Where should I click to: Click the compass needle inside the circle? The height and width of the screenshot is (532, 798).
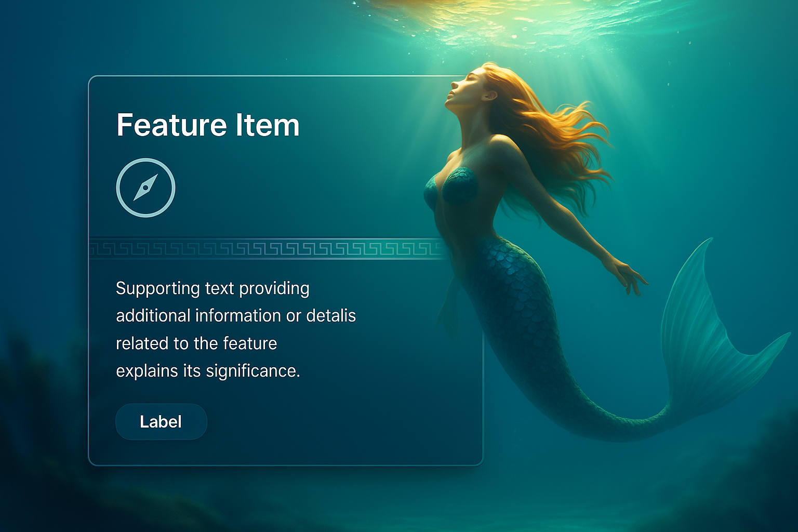pyautogui.click(x=145, y=188)
